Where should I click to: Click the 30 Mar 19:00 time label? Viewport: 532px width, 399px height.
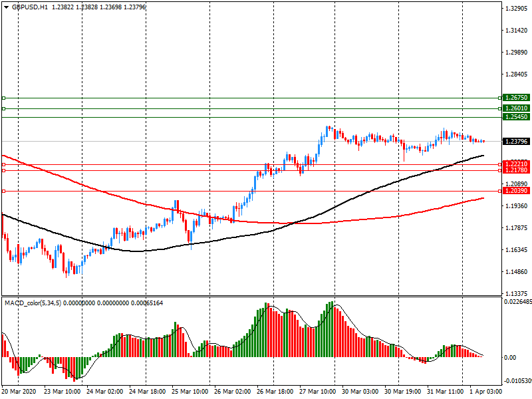click(403, 392)
